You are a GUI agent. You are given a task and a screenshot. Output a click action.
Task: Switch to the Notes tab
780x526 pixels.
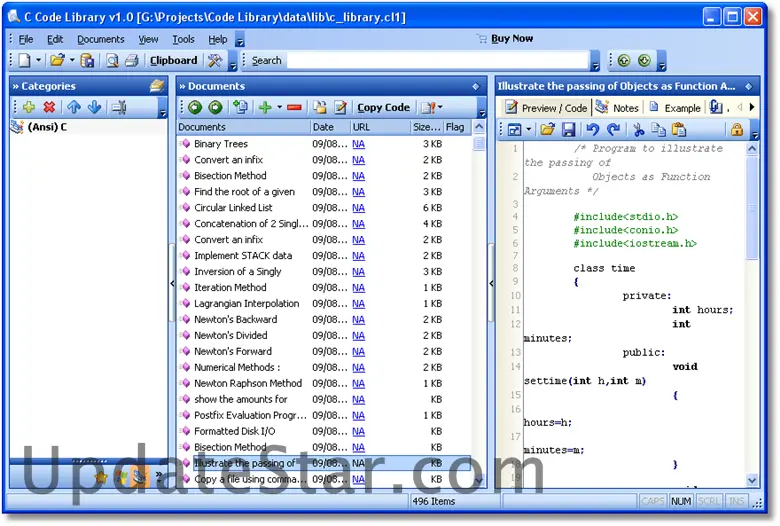pos(617,107)
